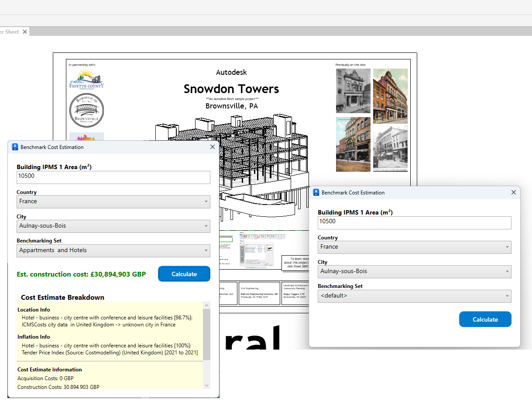Click the Revit icon in the <default> benchmarking dialog
532x402 pixels.
(x=316, y=193)
